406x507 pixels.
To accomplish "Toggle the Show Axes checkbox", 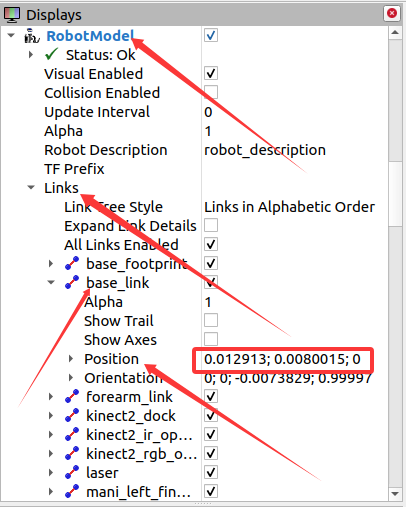I will tap(211, 339).
